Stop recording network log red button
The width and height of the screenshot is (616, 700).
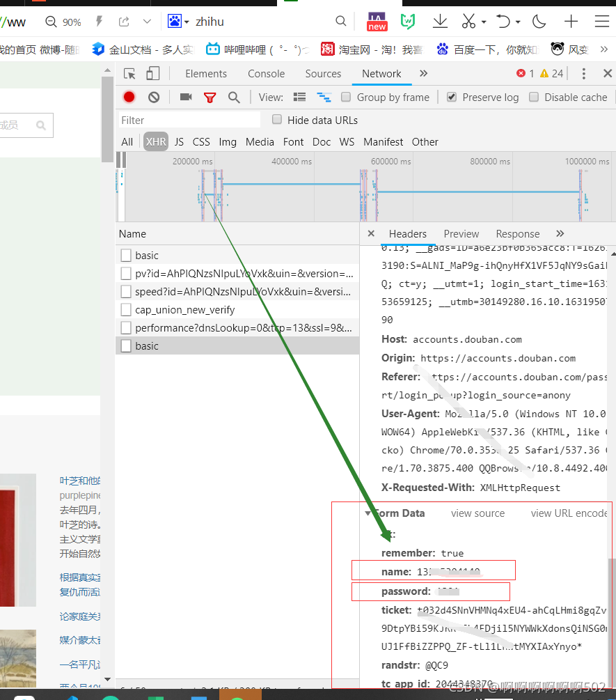coord(129,98)
